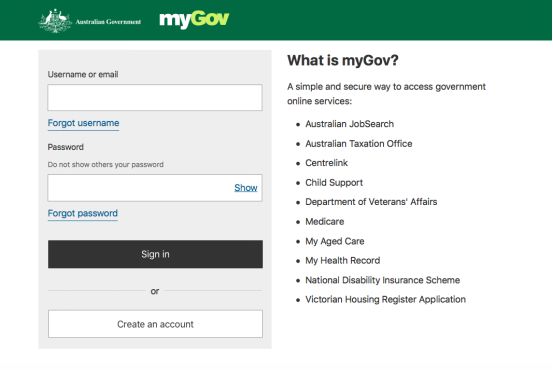Open the Forgot password link
Image resolution: width=553 pixels, height=370 pixels.
tap(83, 213)
